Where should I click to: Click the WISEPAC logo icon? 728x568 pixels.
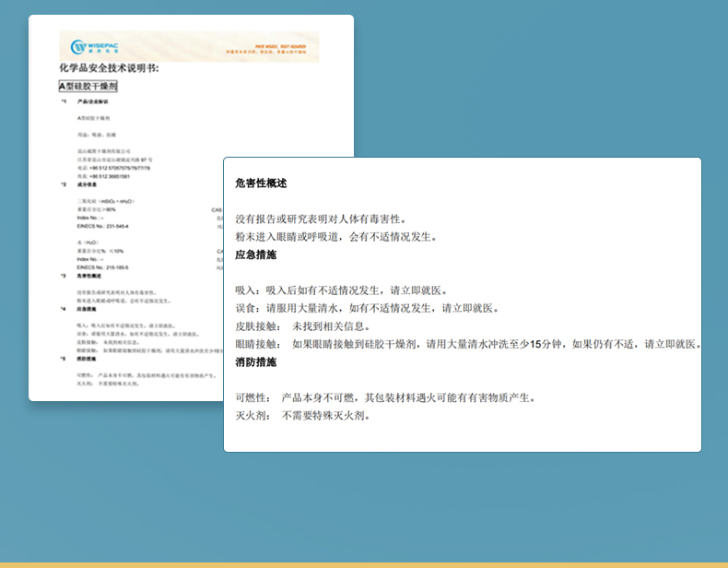(78, 46)
